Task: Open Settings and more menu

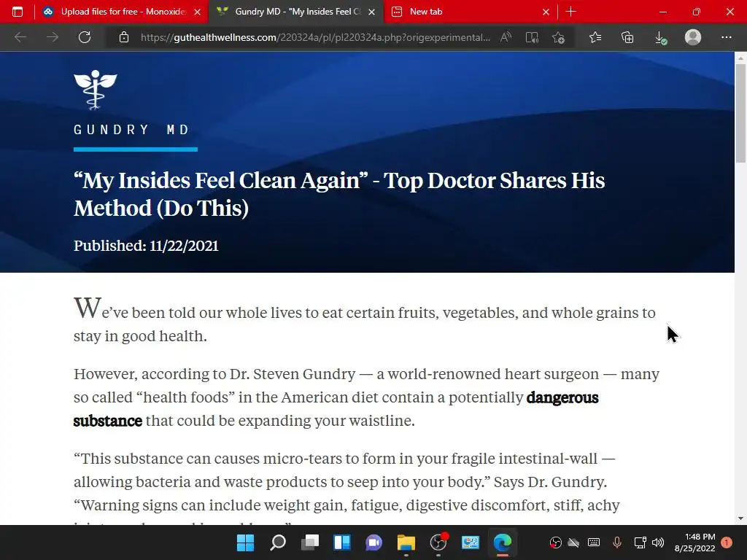Action: [x=726, y=37]
